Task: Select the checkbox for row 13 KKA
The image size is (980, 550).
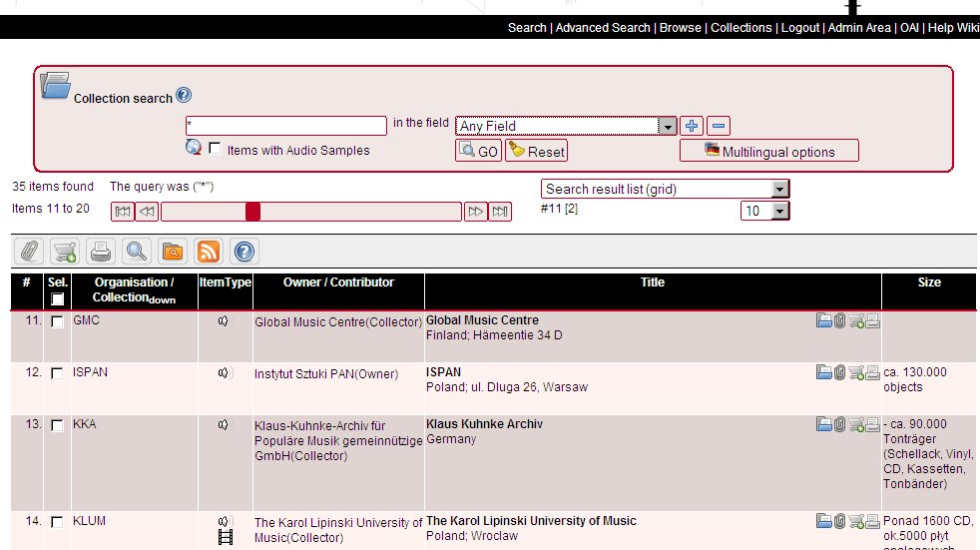Action: tap(57, 425)
